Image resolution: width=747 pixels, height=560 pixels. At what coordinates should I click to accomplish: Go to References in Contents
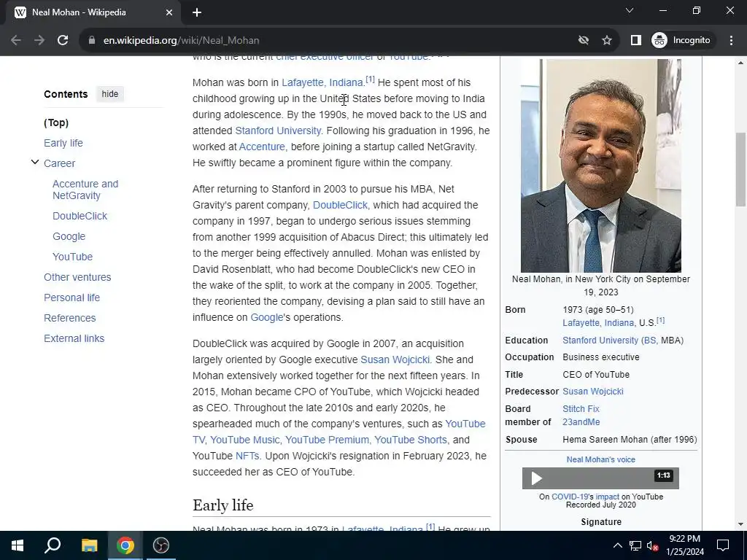coord(69,318)
